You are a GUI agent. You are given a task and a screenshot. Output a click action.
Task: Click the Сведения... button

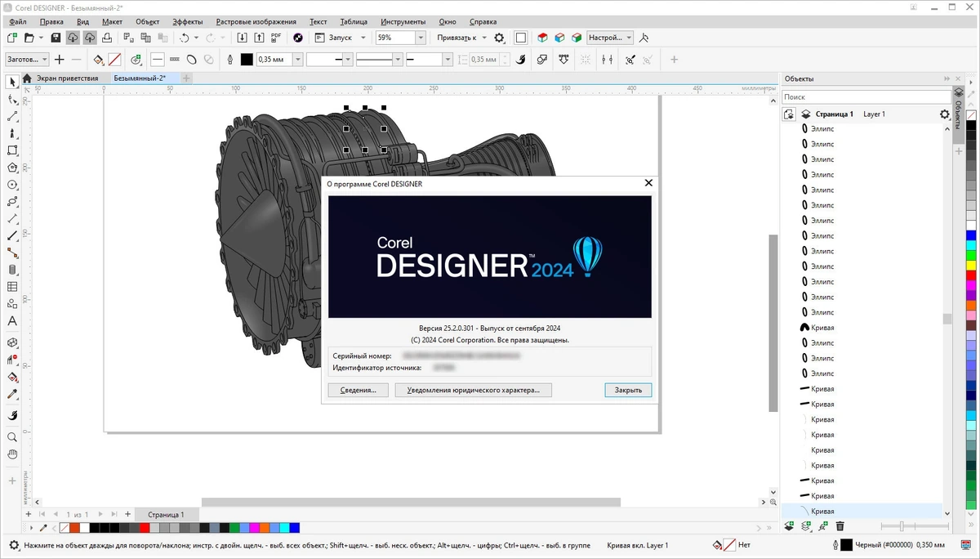358,390
